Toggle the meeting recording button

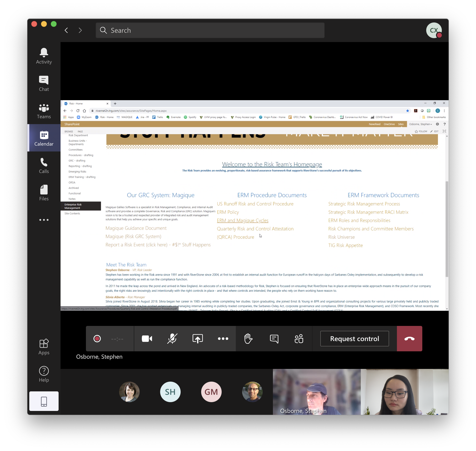[97, 339]
